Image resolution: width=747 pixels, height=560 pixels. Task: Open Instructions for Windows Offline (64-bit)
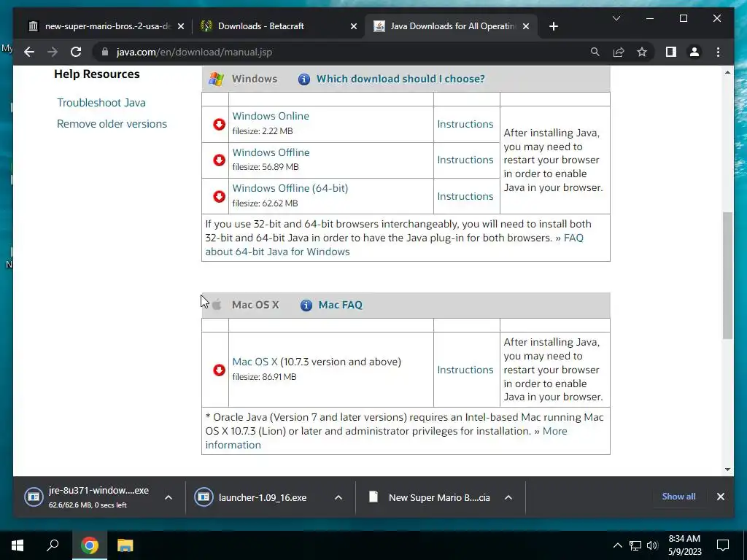(465, 196)
